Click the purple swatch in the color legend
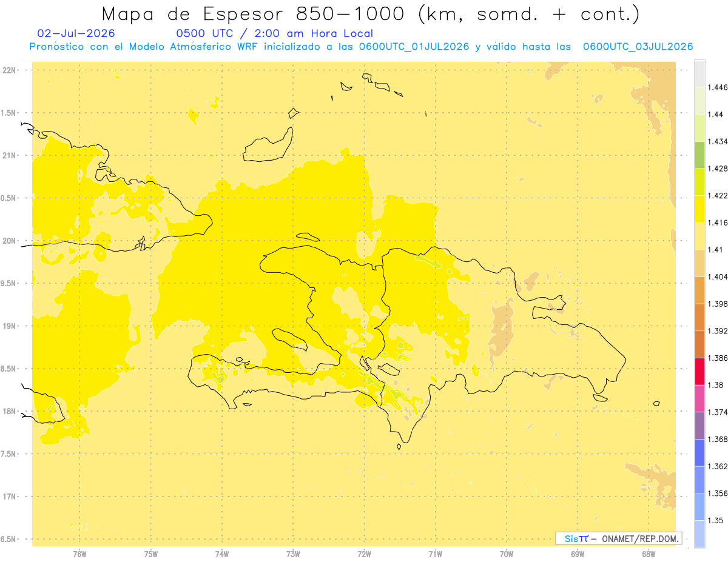 (x=699, y=425)
